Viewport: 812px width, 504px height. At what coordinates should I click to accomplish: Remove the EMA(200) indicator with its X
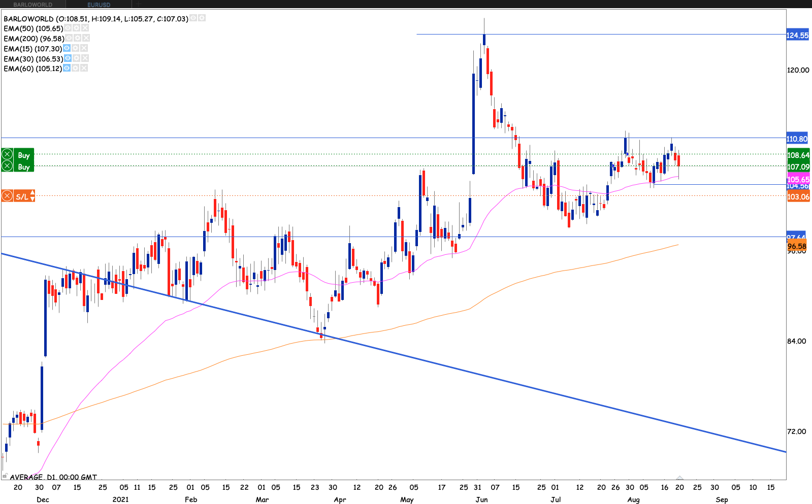[x=86, y=38]
